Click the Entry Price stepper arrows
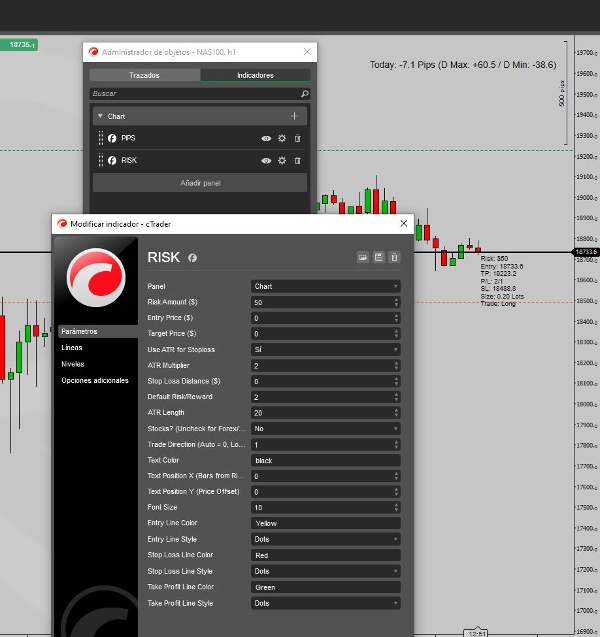The image size is (600, 637). (x=396, y=318)
